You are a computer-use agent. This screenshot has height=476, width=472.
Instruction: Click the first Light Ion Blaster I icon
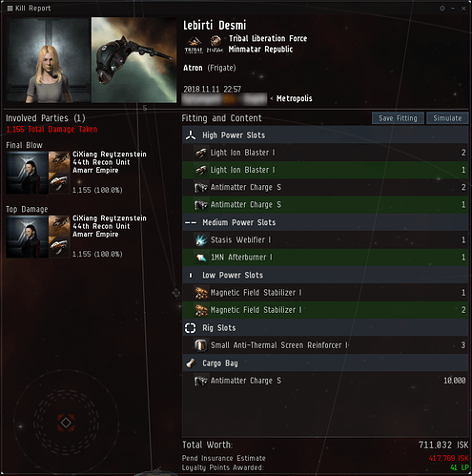(x=201, y=153)
